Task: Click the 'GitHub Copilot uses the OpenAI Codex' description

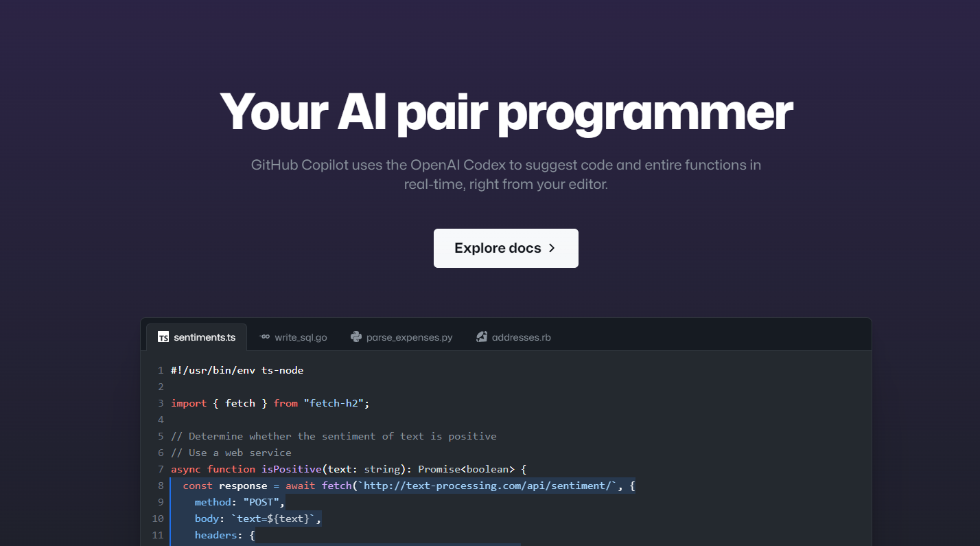Action: (x=506, y=174)
